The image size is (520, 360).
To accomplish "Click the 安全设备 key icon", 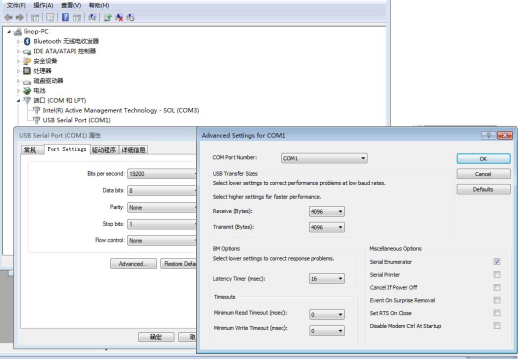I will [x=27, y=61].
